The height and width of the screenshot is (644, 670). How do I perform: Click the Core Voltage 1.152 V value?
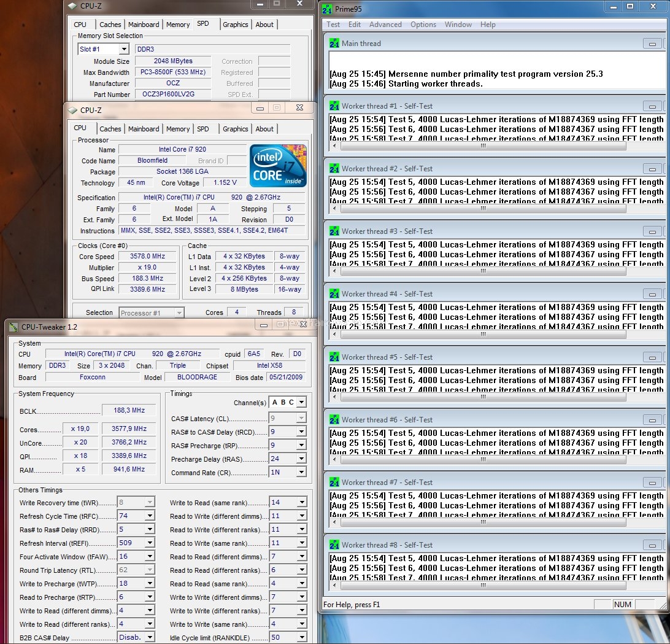[225, 182]
